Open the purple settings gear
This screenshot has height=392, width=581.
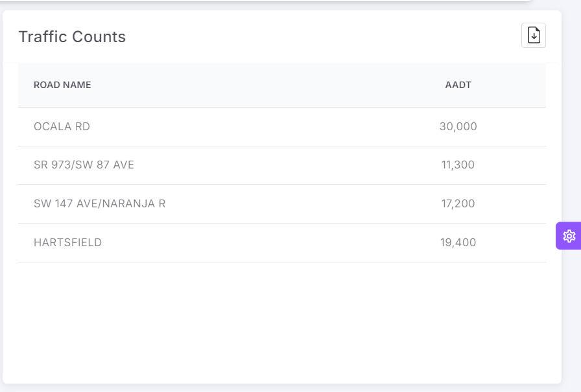(x=569, y=236)
